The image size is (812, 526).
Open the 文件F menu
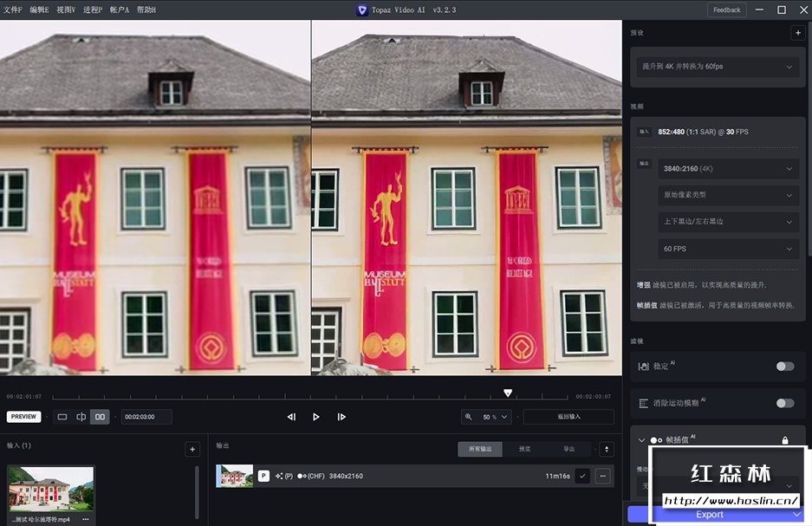tap(12, 10)
